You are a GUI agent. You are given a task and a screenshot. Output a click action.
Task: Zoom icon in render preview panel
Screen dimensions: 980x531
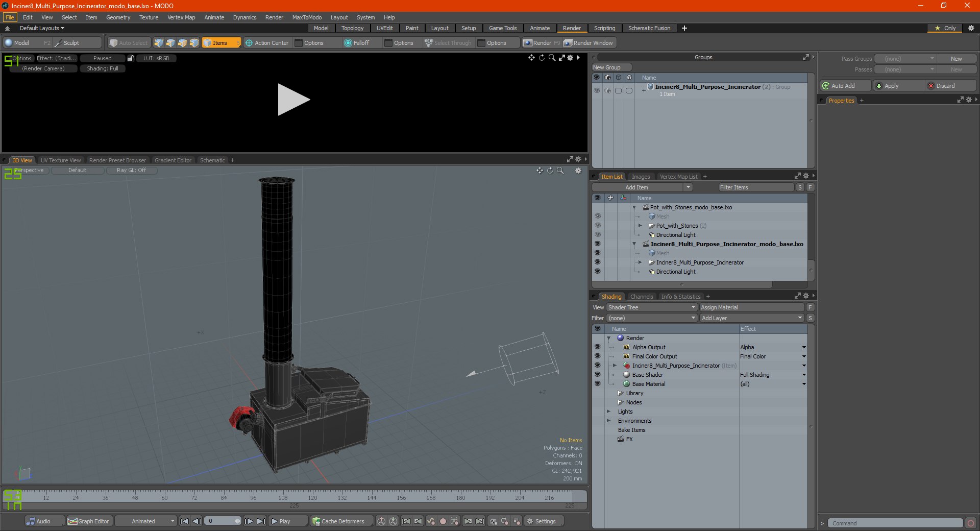(552, 58)
